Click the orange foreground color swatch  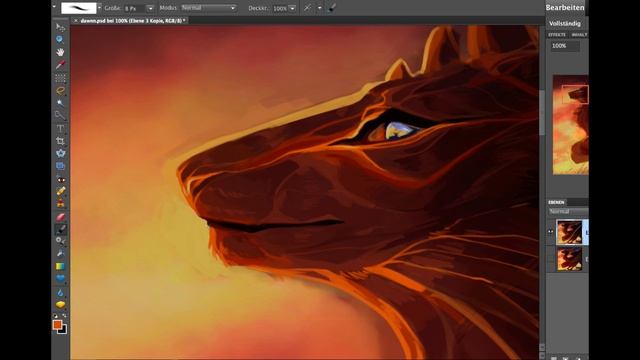[57, 324]
